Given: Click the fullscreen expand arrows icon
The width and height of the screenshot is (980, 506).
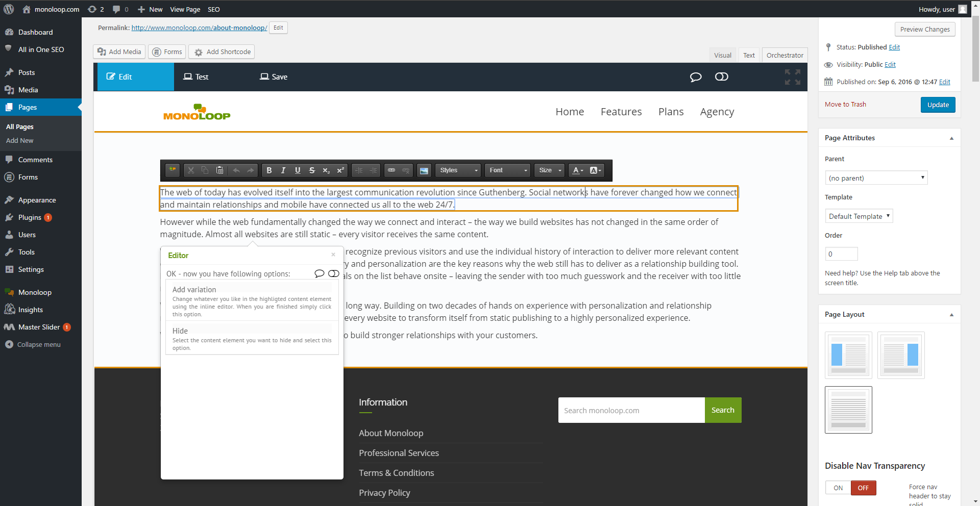Looking at the screenshot, I should pyautogui.click(x=793, y=77).
